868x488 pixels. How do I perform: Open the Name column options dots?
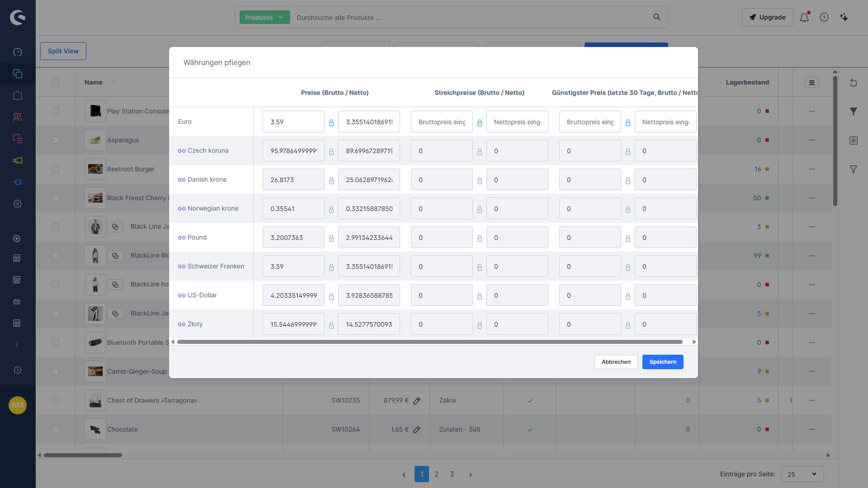point(113,82)
